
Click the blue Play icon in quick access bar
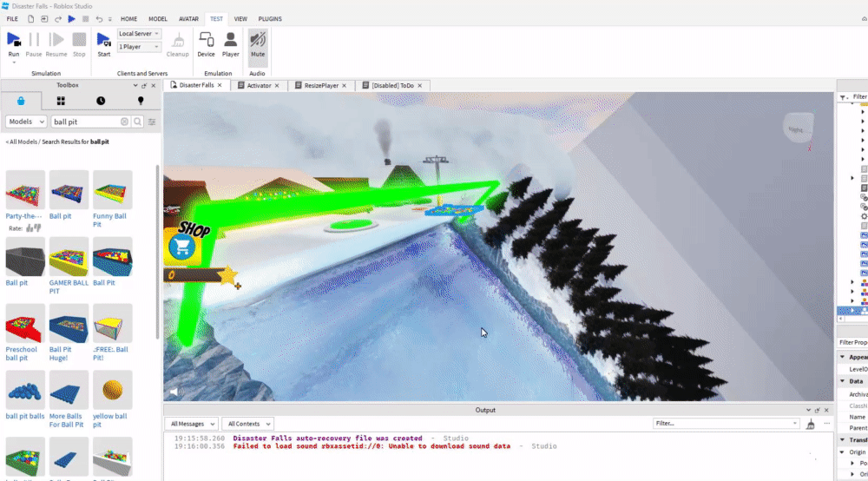click(71, 19)
